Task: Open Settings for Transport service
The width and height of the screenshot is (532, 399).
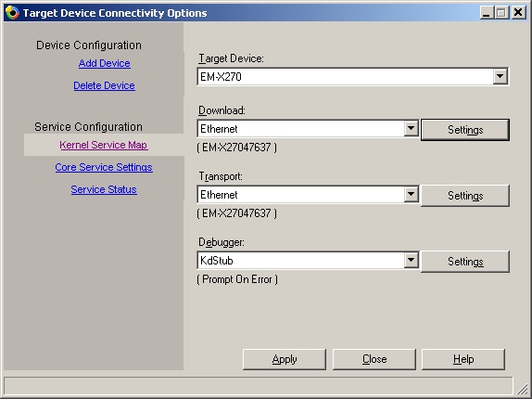Action: click(465, 196)
